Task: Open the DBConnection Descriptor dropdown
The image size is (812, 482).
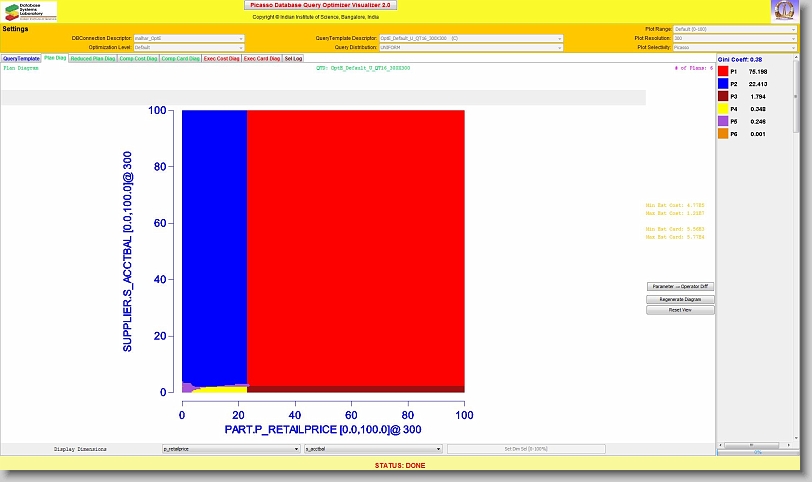Action: pyautogui.click(x=188, y=38)
